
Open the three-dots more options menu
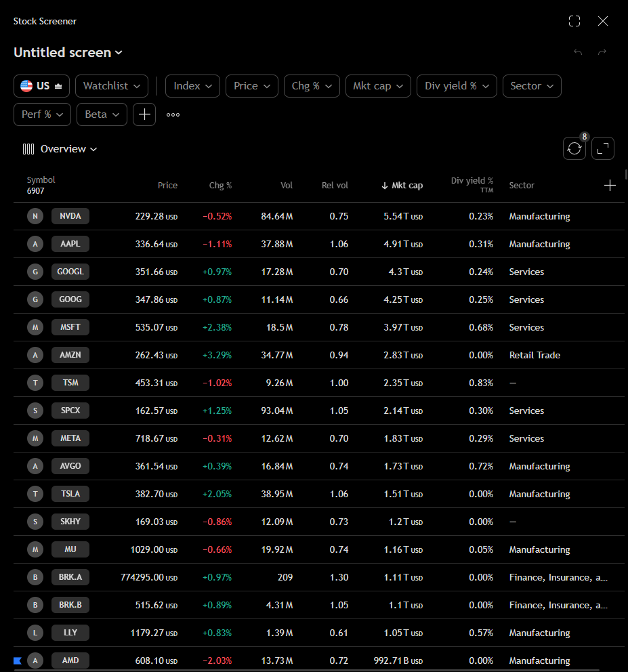[x=173, y=114]
